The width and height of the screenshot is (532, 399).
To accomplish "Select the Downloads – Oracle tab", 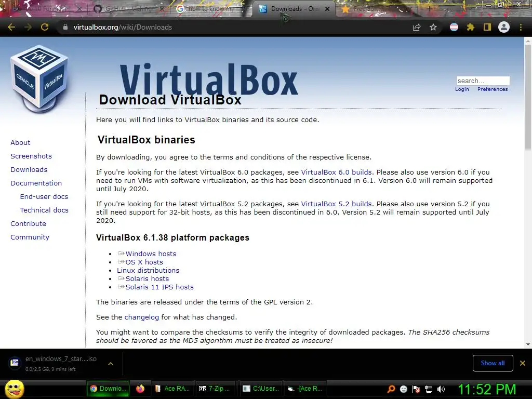I will 294,9.
